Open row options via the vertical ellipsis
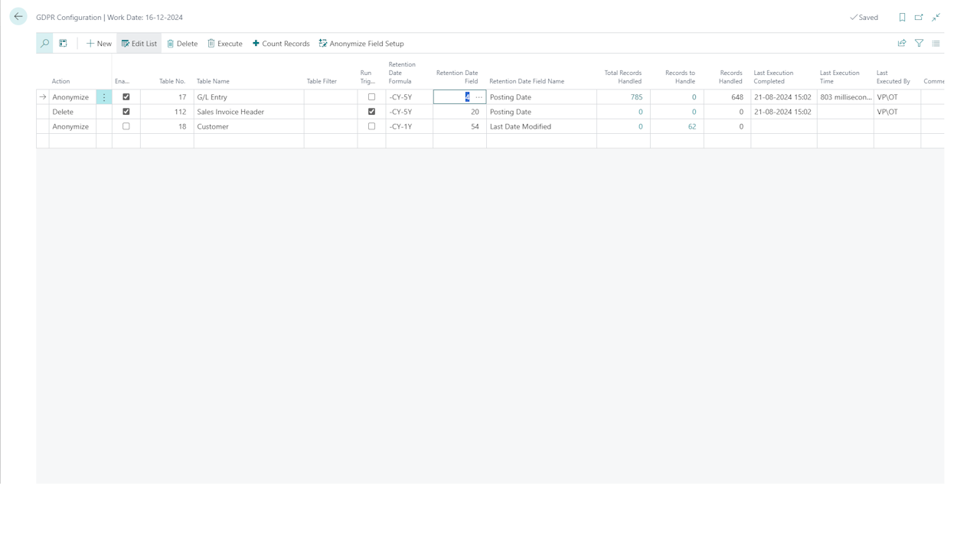Screen dimensions: 980x551 coord(103,96)
